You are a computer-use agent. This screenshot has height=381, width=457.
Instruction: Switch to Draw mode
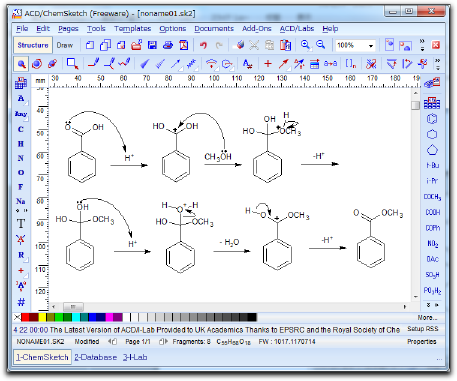click(x=65, y=45)
